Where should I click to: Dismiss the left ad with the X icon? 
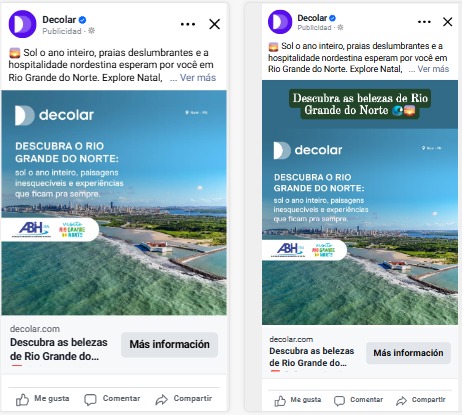214,24
